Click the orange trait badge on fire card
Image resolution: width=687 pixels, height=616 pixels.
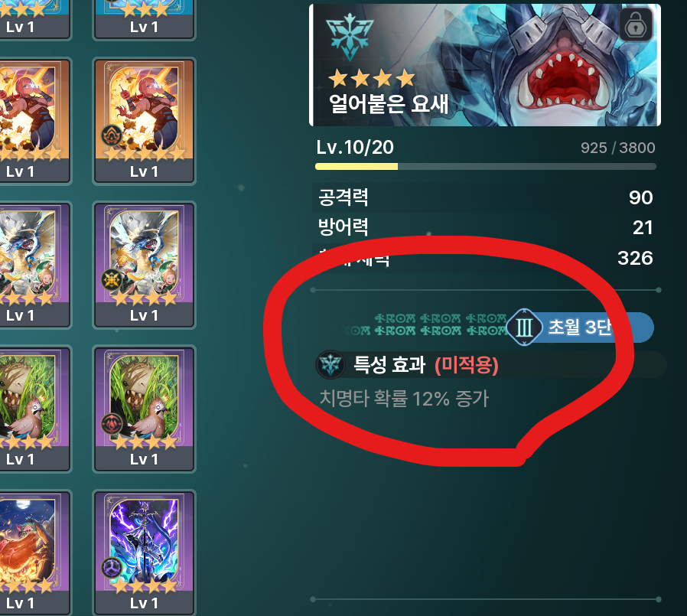tap(111, 135)
